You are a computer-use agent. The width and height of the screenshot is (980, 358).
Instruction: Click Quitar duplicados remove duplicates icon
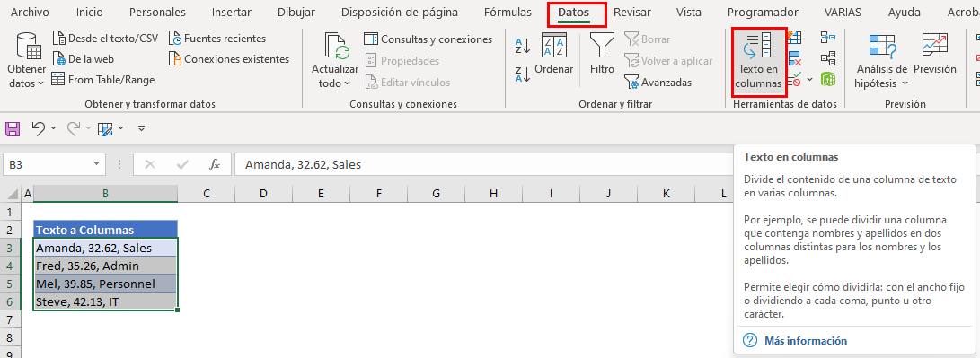[x=794, y=58]
